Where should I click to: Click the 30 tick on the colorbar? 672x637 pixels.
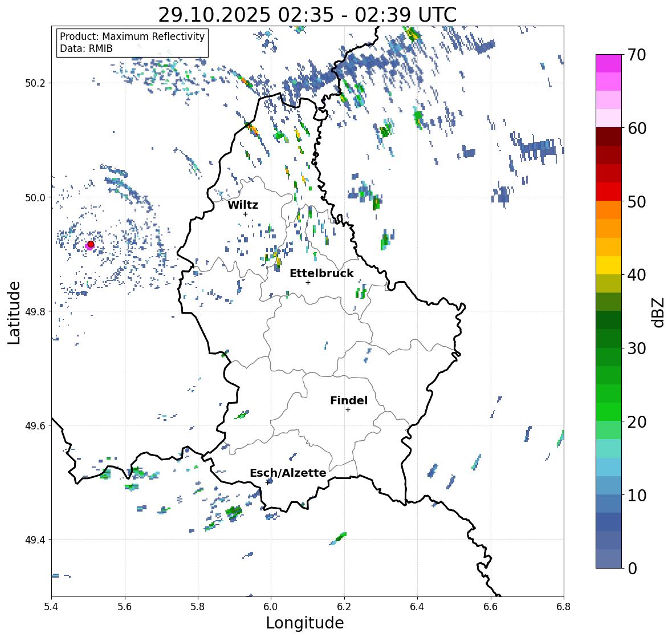click(637, 348)
